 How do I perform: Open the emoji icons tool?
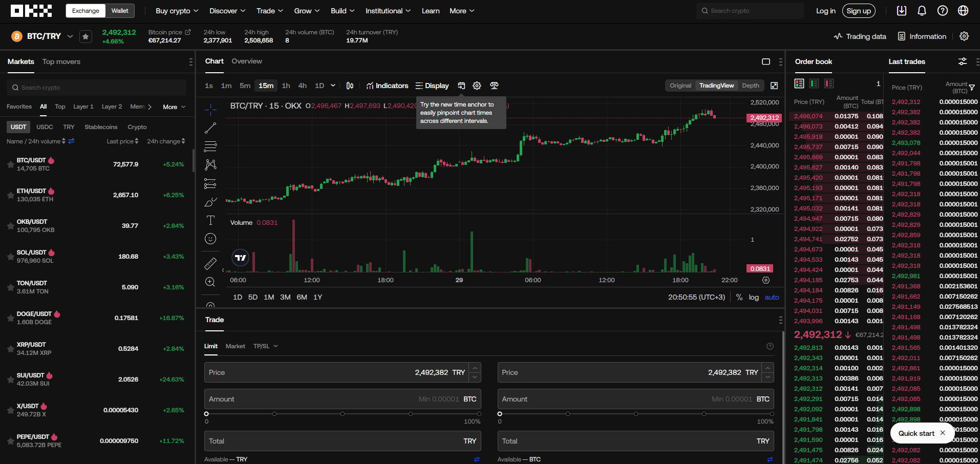[x=210, y=239]
